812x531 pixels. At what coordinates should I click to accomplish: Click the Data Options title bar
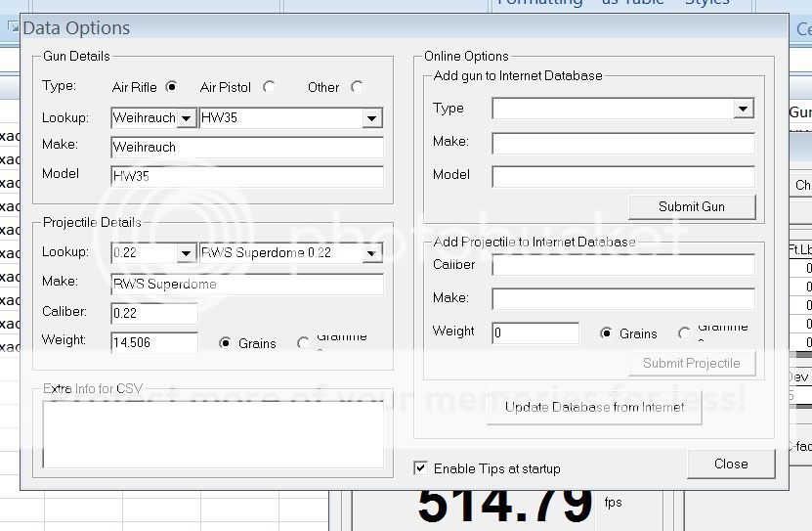pyautogui.click(x=404, y=28)
